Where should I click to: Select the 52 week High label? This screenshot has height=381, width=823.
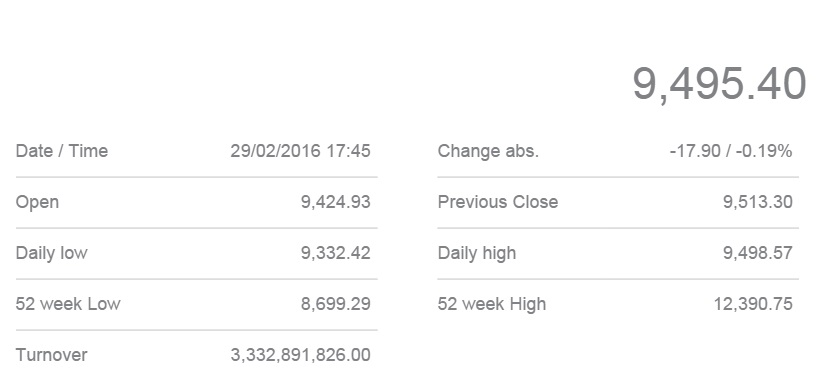[x=492, y=304]
